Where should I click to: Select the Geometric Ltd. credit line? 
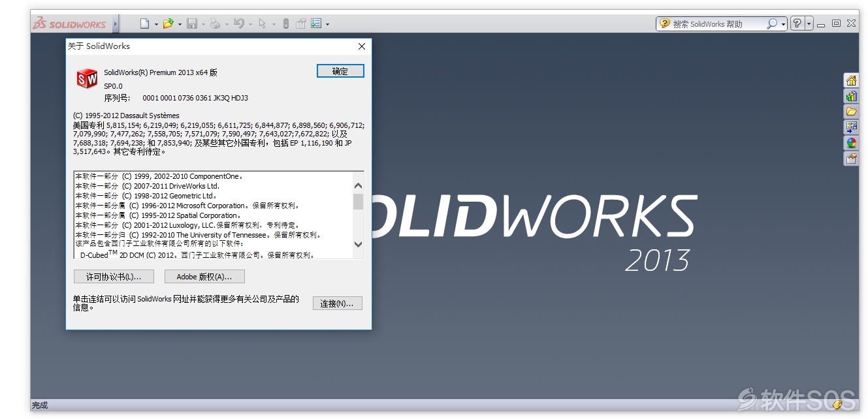click(x=146, y=196)
